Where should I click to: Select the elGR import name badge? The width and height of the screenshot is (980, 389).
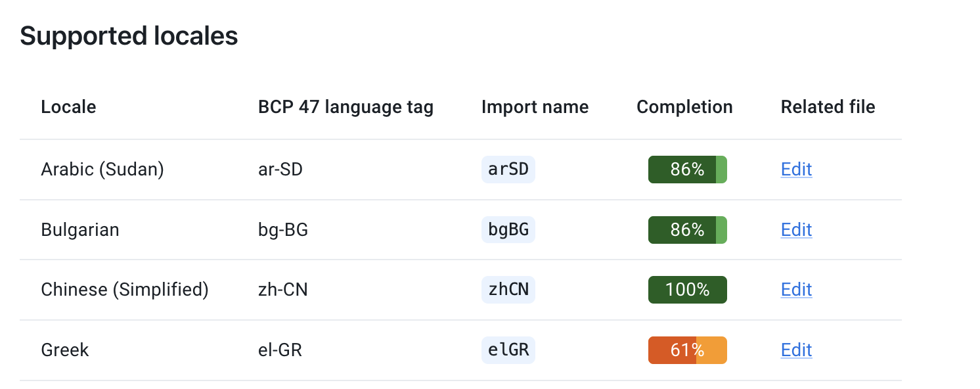[508, 350]
